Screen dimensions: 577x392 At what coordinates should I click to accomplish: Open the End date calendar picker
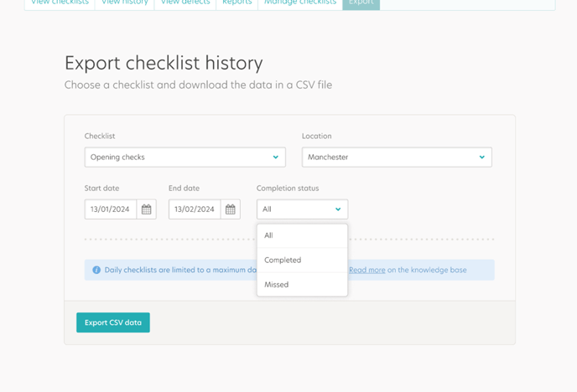click(x=231, y=209)
